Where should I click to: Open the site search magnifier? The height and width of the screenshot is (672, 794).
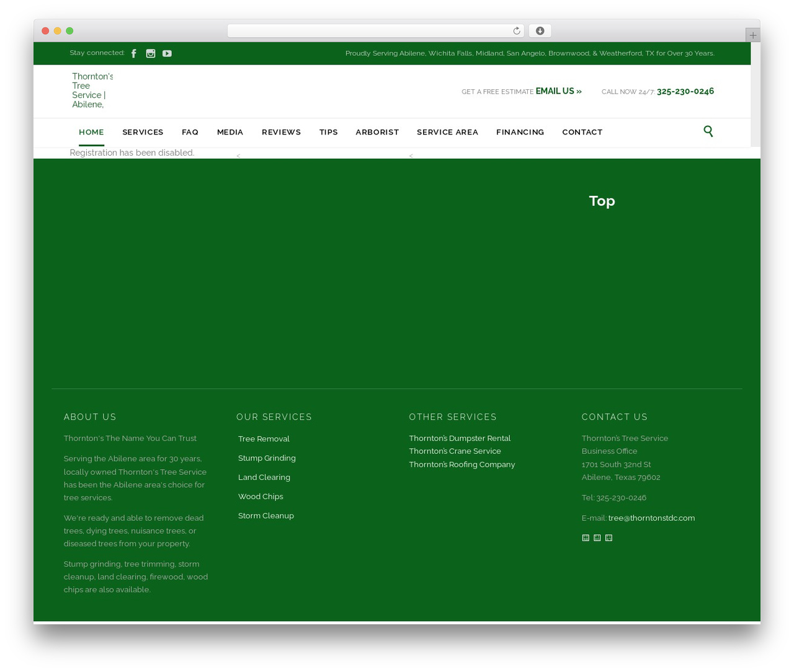click(708, 131)
